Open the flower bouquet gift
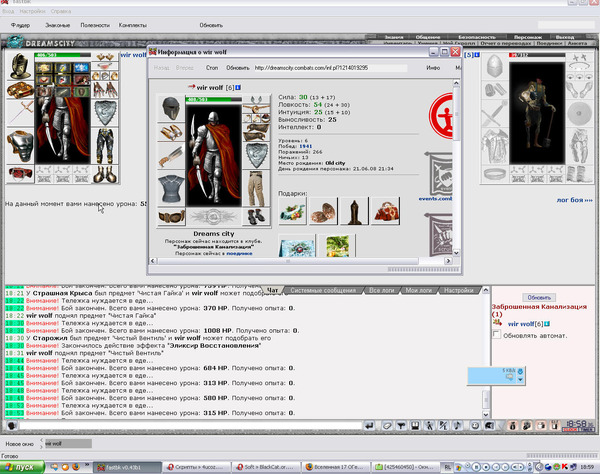Viewport: 600px width, 474px height. pos(293,211)
